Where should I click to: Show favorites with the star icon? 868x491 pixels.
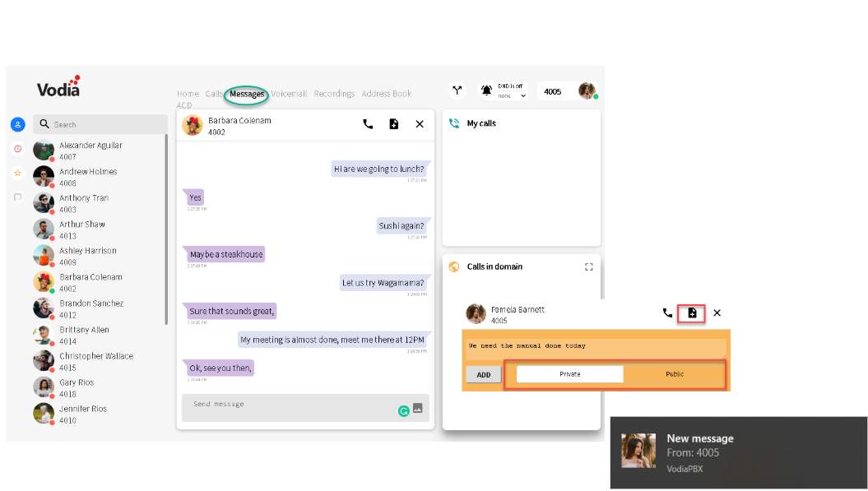18,174
